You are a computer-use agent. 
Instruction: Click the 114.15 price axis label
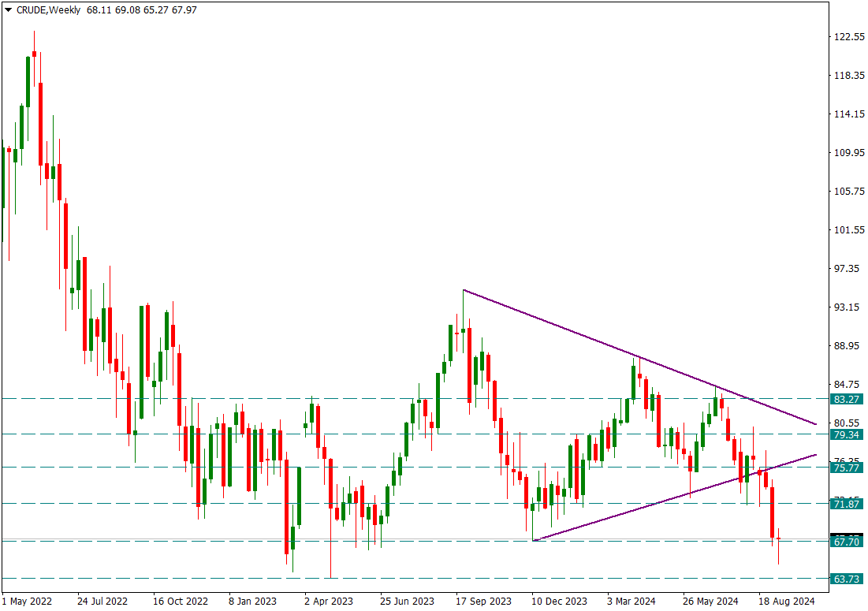(849, 114)
